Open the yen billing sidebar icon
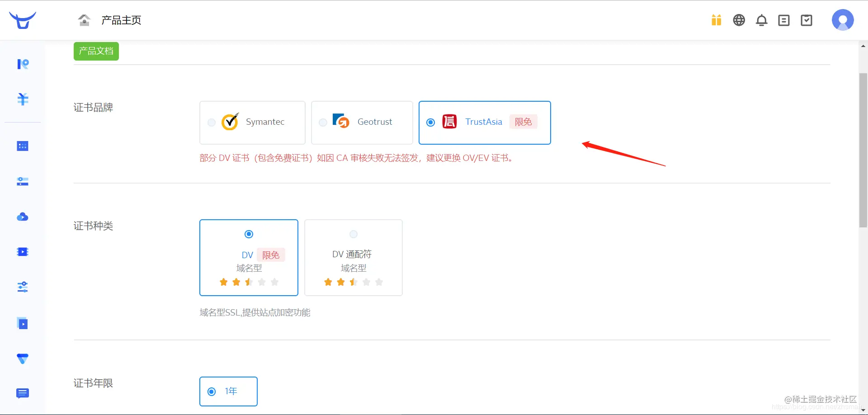 23,99
